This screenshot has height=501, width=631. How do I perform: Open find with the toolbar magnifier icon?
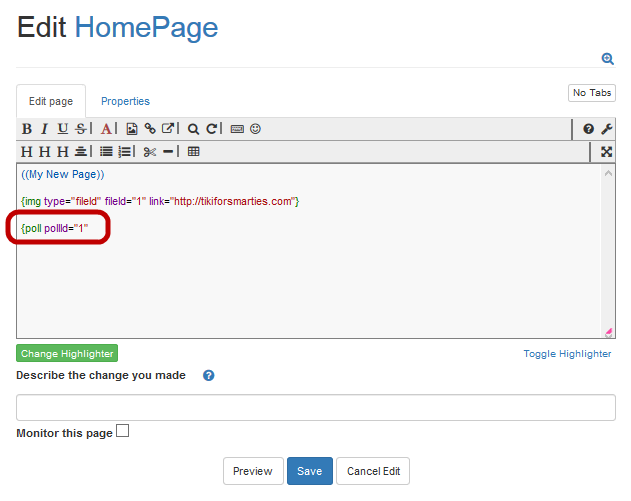pyautogui.click(x=194, y=129)
